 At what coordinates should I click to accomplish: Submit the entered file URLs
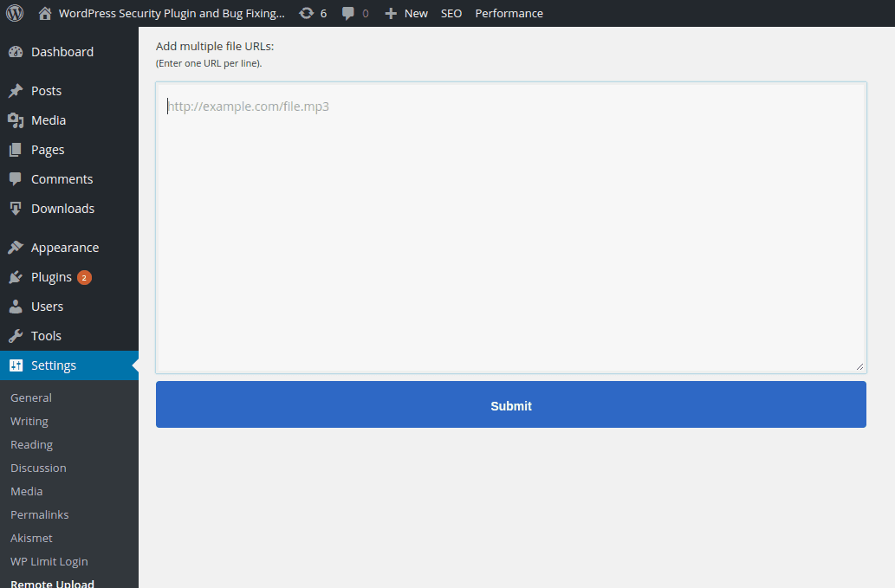[x=510, y=405]
